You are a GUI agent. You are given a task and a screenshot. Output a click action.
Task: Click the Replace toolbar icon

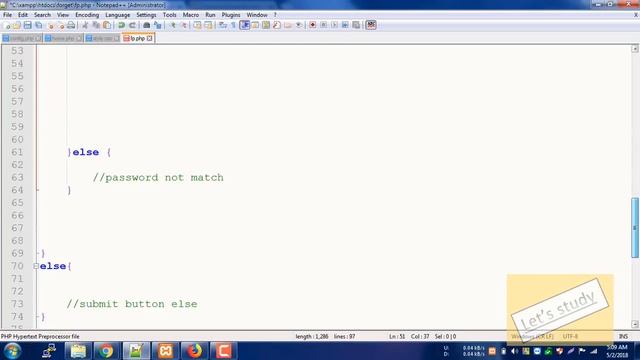pyautogui.click(x=158, y=25)
